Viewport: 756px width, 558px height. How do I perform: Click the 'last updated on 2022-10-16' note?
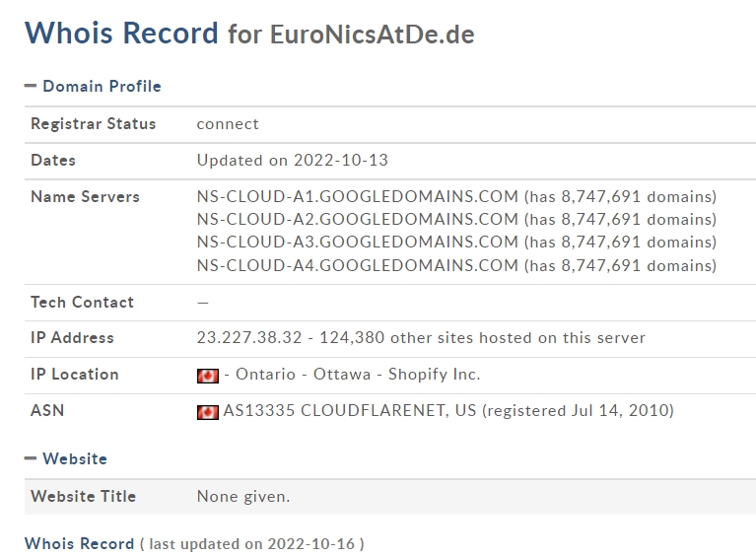click(252, 544)
